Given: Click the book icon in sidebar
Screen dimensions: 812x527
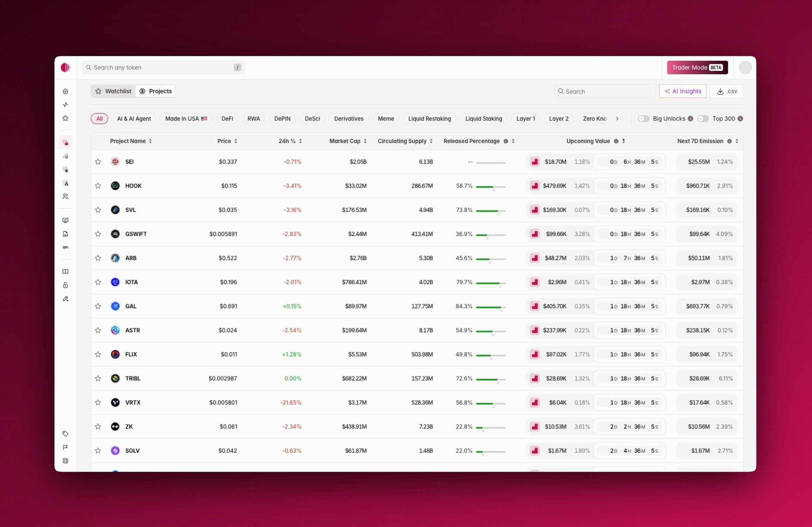Looking at the screenshot, I should pyautogui.click(x=66, y=272).
